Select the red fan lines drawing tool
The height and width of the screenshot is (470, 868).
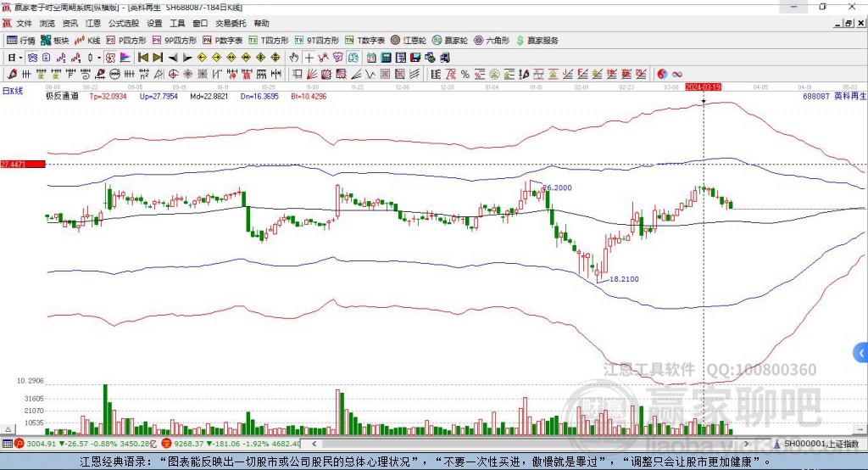coord(312,74)
